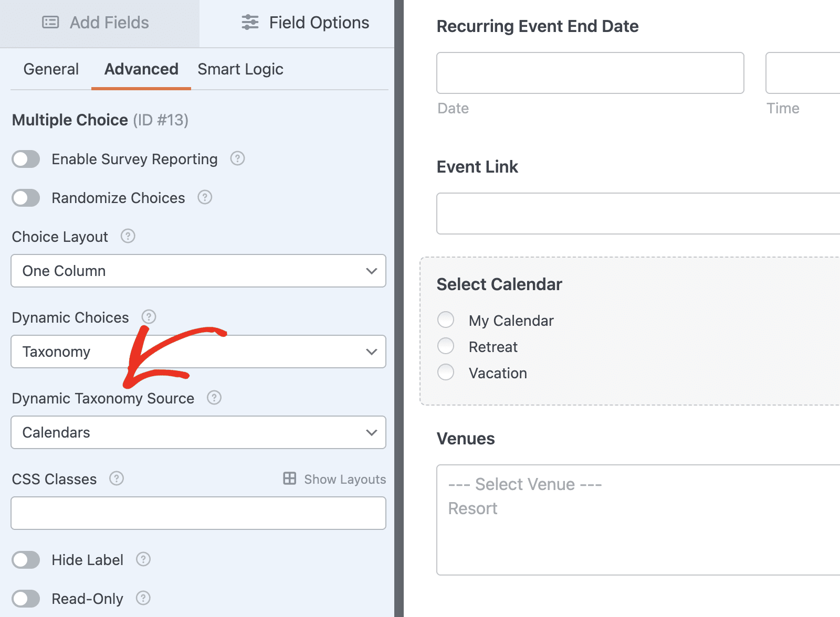840x617 pixels.
Task: Open the Choice Layout One Column dropdown
Action: 198,271
